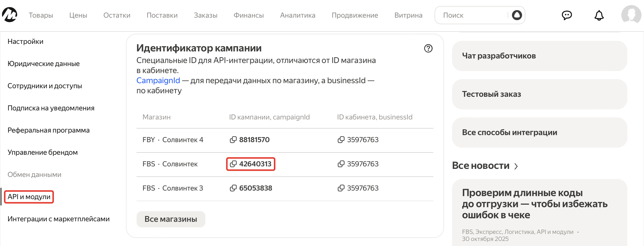Click the Alice assistant icon in search

click(x=517, y=15)
